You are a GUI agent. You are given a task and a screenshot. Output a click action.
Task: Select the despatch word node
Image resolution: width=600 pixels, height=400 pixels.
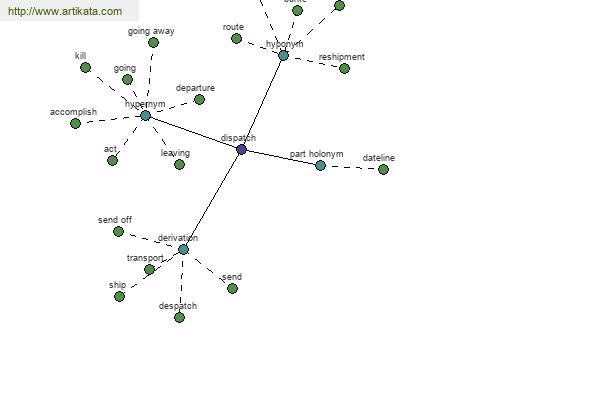tap(179, 317)
